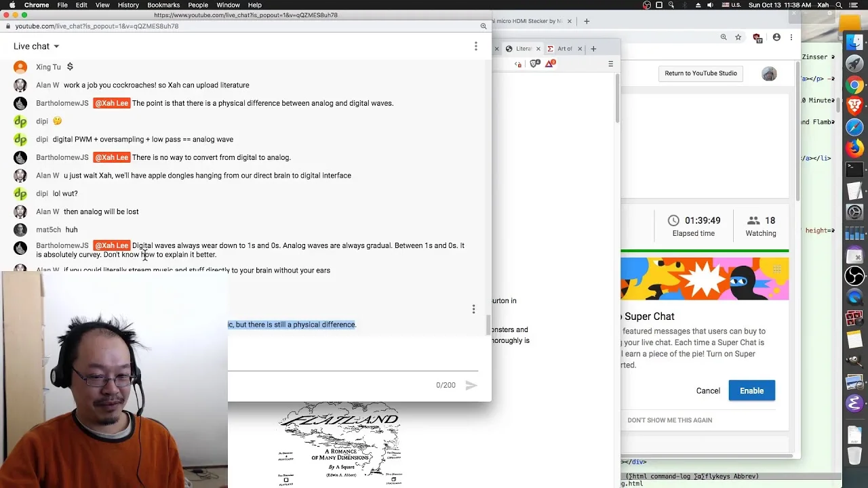Open the browser hamburger menu in the back window
The height and width of the screenshot is (488, 868).
coord(610,64)
